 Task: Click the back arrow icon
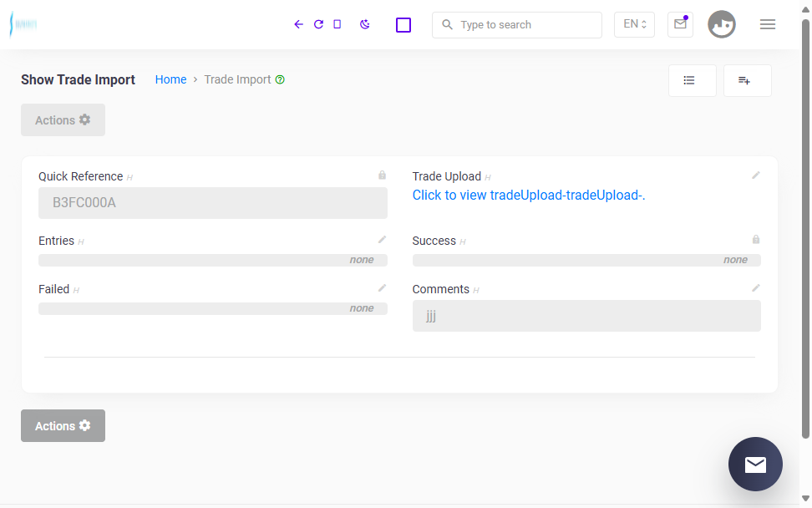[298, 24]
